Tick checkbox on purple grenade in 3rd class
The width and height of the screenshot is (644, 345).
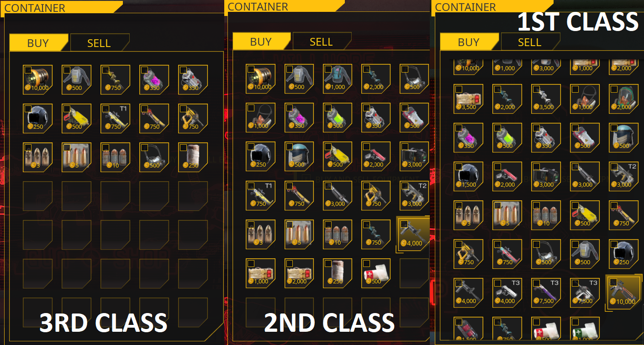click(144, 69)
